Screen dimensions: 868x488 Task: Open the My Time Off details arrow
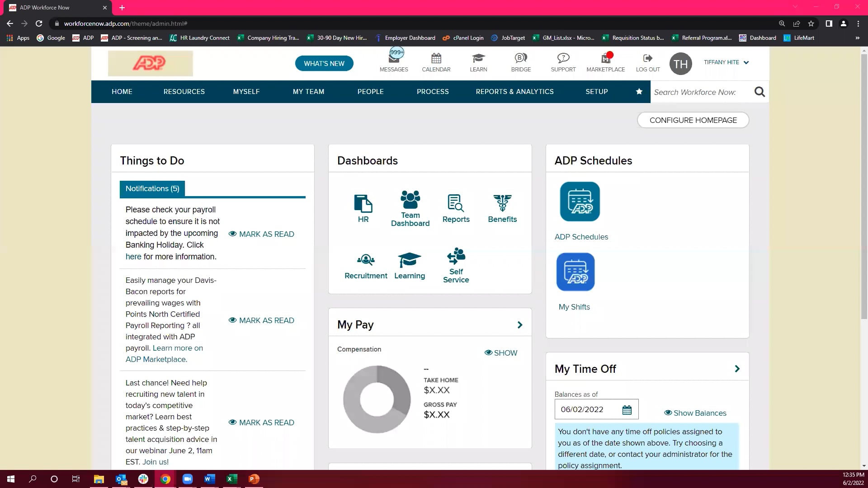pos(737,369)
